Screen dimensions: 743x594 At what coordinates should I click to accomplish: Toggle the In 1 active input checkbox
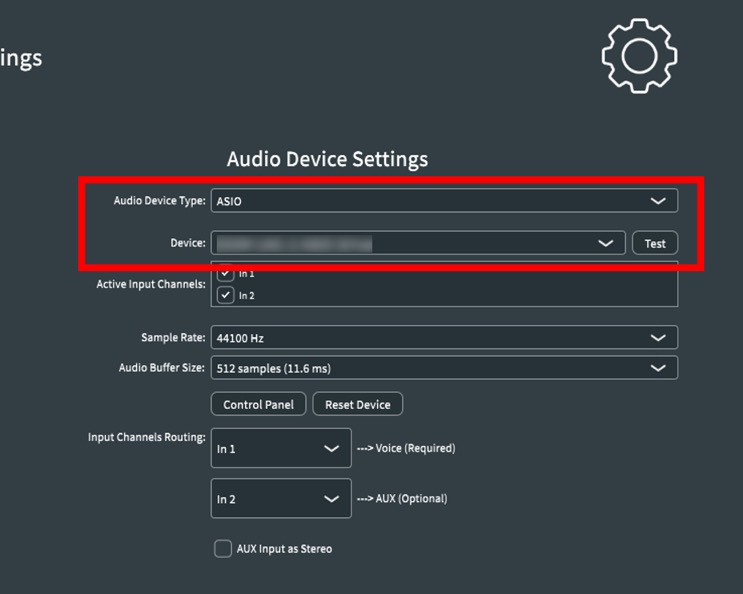point(226,273)
